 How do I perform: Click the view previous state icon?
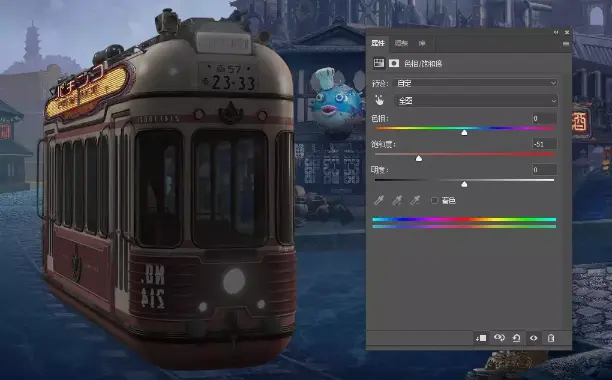(x=499, y=338)
